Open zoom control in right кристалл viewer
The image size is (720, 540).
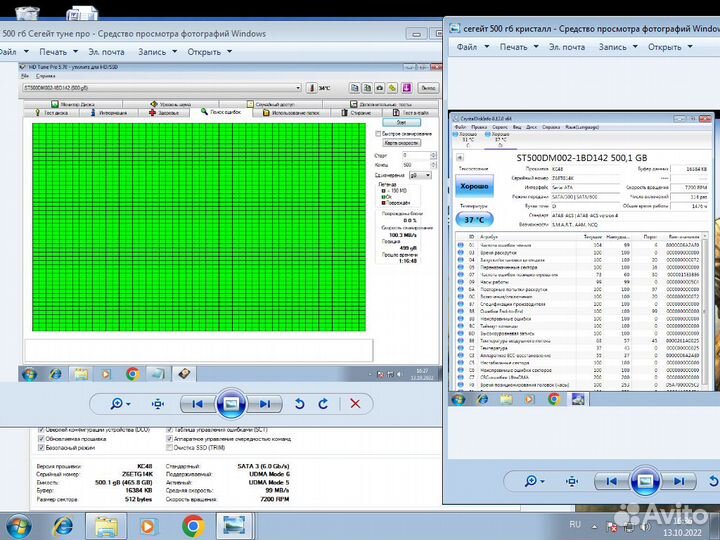pyautogui.click(x=534, y=481)
